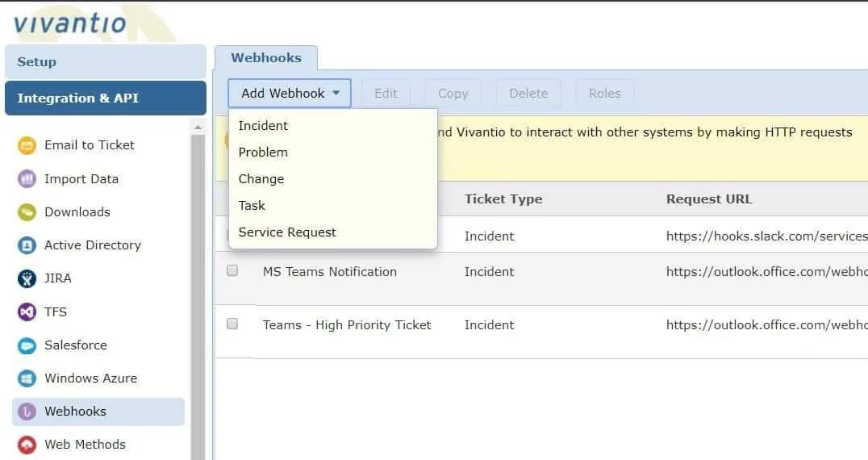The width and height of the screenshot is (868, 460).
Task: Click the sidebar scroll up arrow
Action: pos(198,128)
